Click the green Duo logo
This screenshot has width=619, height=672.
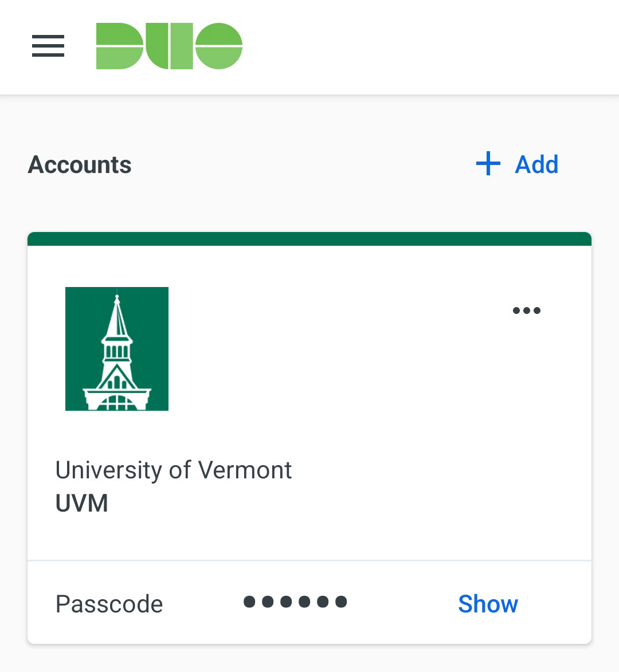pyautogui.click(x=169, y=46)
